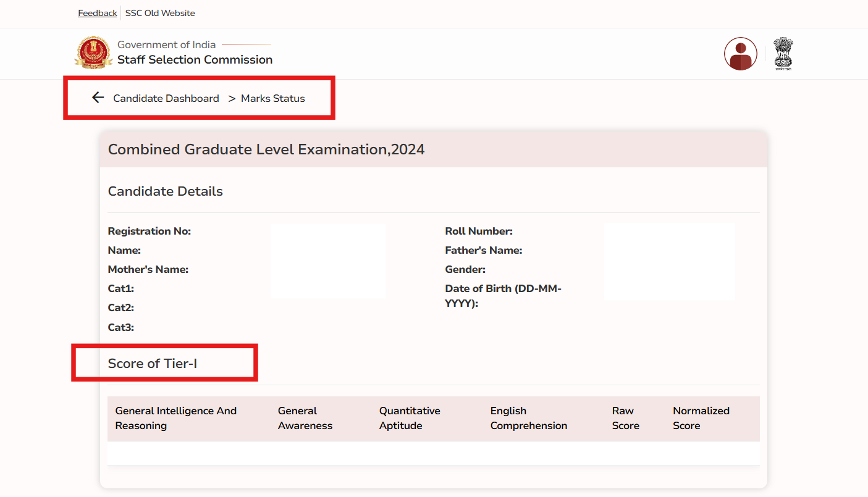Select the General Intelligence And Reasoning column header

pos(175,418)
